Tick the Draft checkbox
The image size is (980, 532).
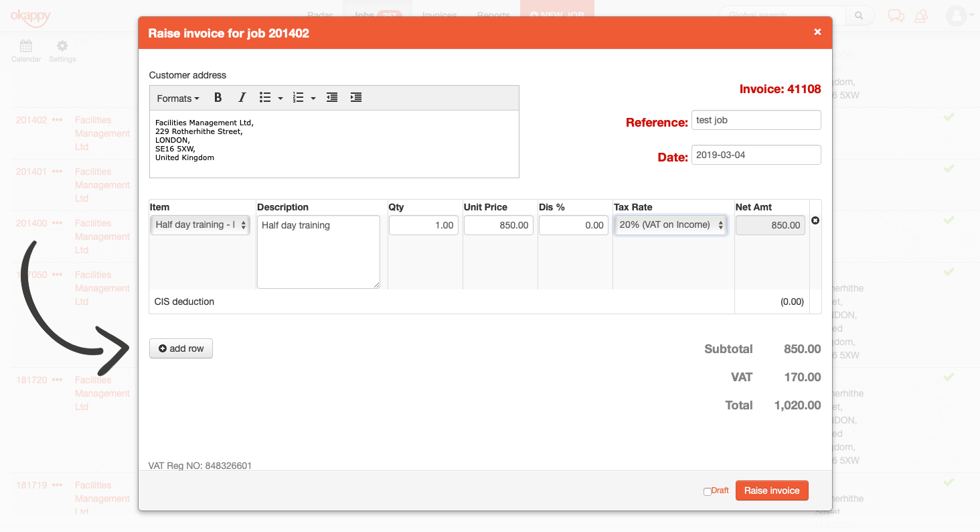[x=707, y=492]
